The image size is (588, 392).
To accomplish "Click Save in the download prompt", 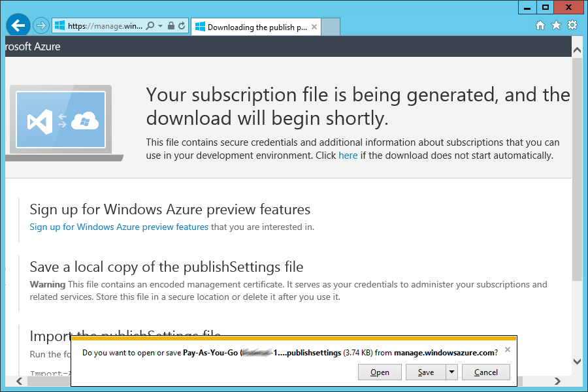I will 426,372.
